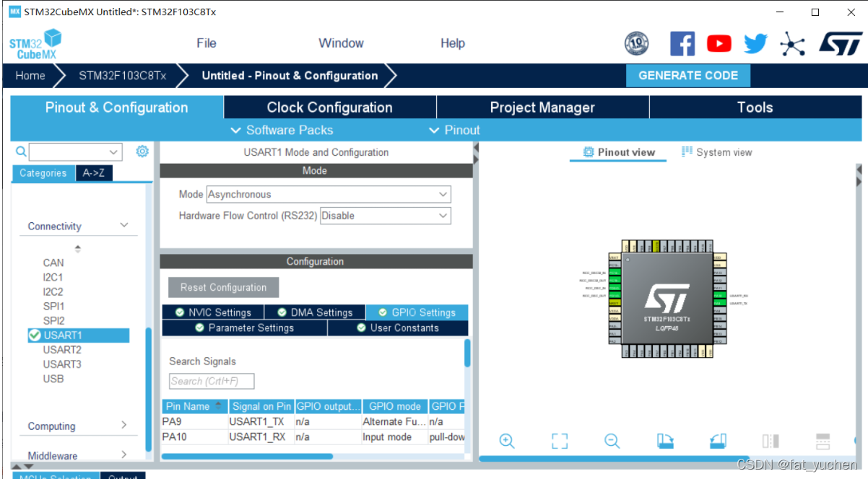Click the Reset Configuration button

[x=223, y=287]
